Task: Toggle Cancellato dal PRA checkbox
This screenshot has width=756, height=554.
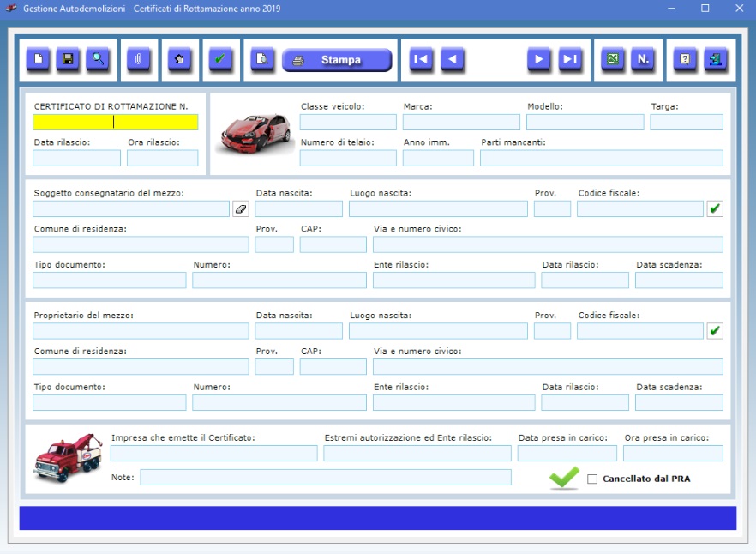Action: 592,479
